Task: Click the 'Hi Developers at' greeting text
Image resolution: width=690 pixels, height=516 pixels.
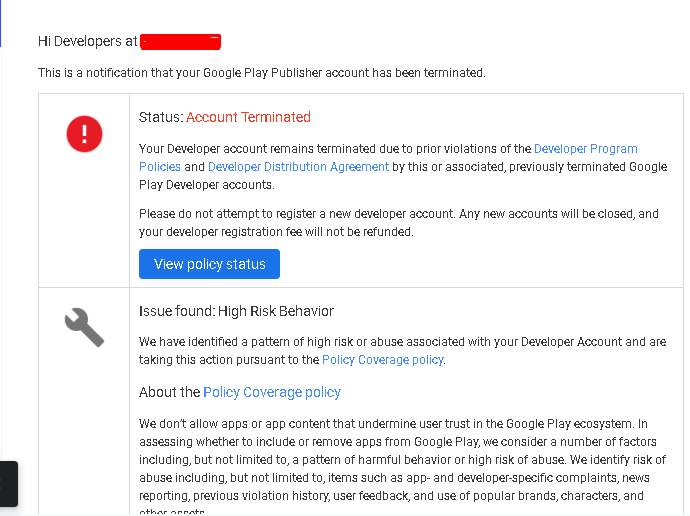Action: point(88,41)
